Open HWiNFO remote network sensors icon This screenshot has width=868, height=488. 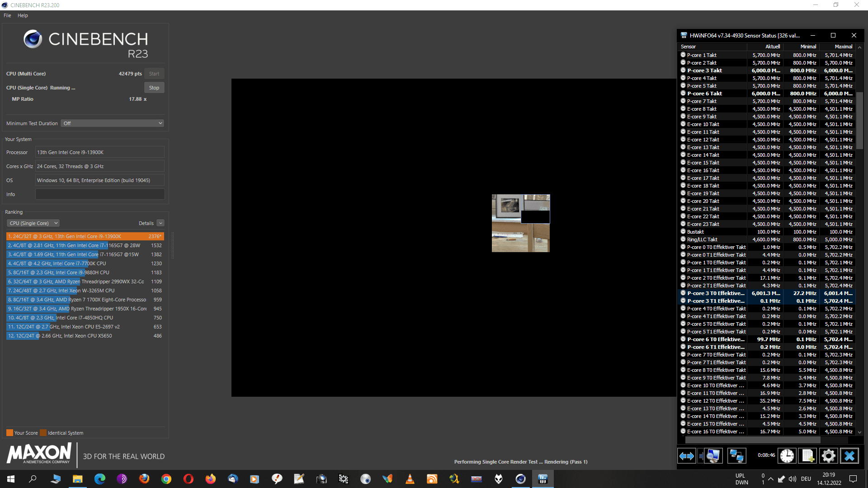736,456
